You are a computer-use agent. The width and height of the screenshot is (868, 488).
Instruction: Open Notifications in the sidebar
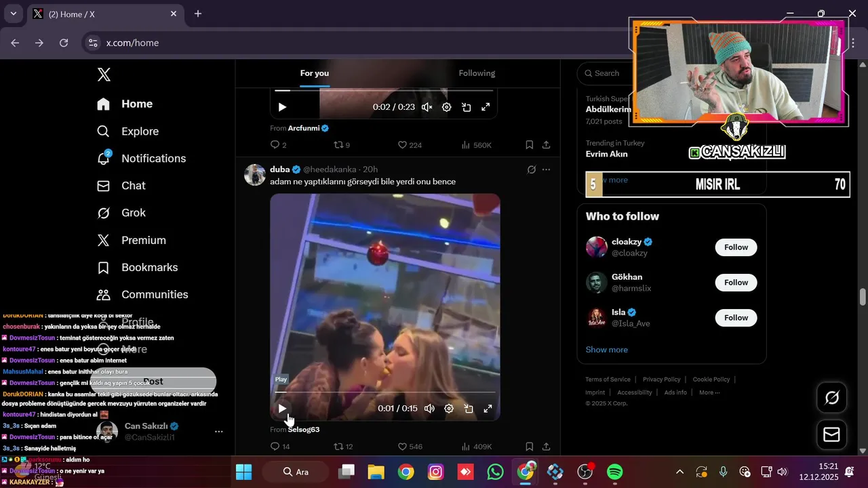[141, 159]
